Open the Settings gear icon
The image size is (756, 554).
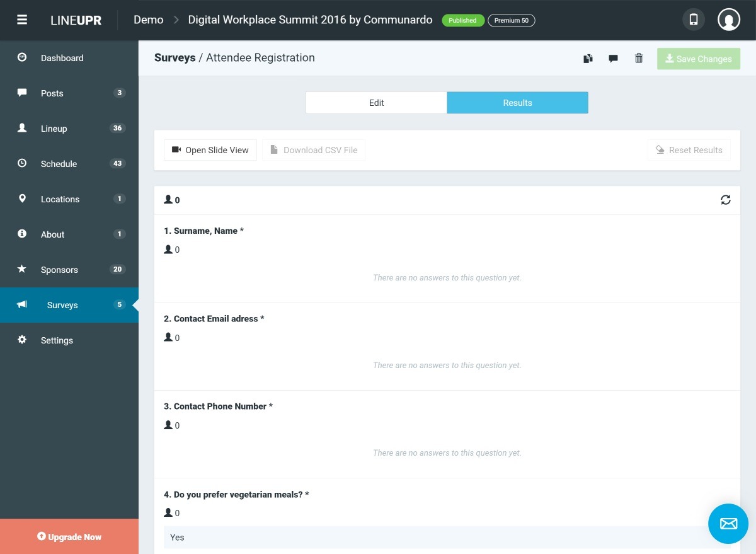click(21, 340)
